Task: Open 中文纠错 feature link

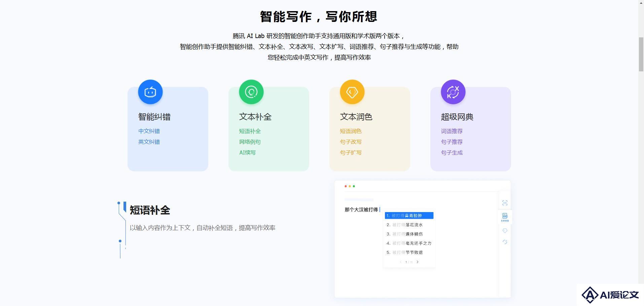Action: tap(149, 131)
